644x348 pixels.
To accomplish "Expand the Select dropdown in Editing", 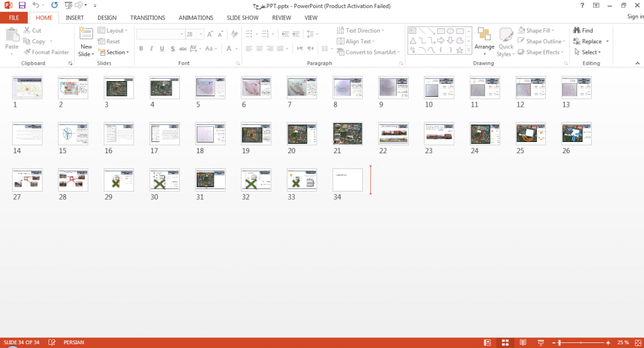I will click(x=588, y=52).
